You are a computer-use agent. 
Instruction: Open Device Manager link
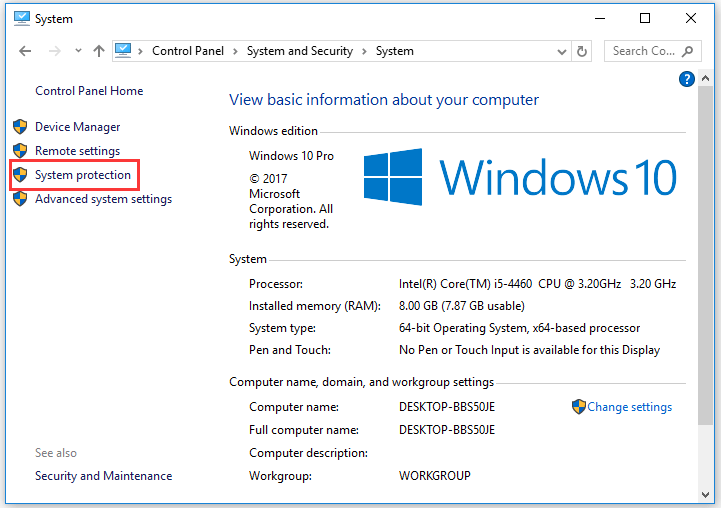click(x=77, y=127)
